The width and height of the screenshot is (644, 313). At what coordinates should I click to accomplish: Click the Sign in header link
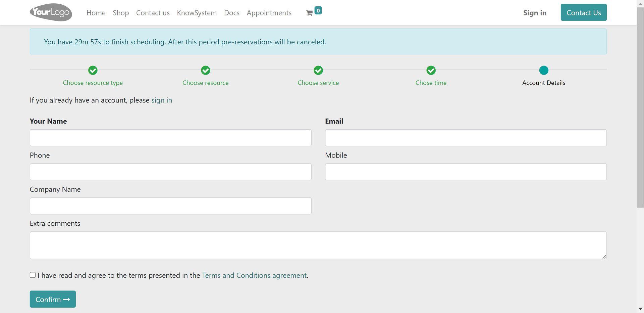[535, 13]
